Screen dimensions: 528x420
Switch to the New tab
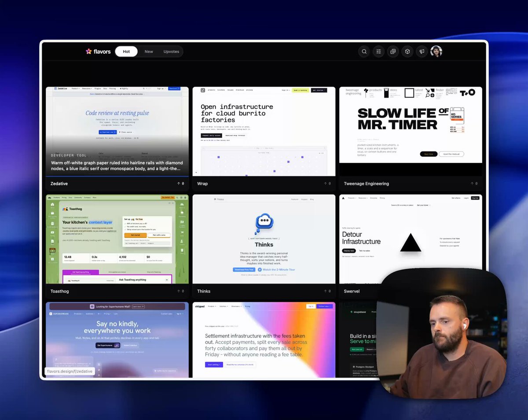[x=149, y=52]
